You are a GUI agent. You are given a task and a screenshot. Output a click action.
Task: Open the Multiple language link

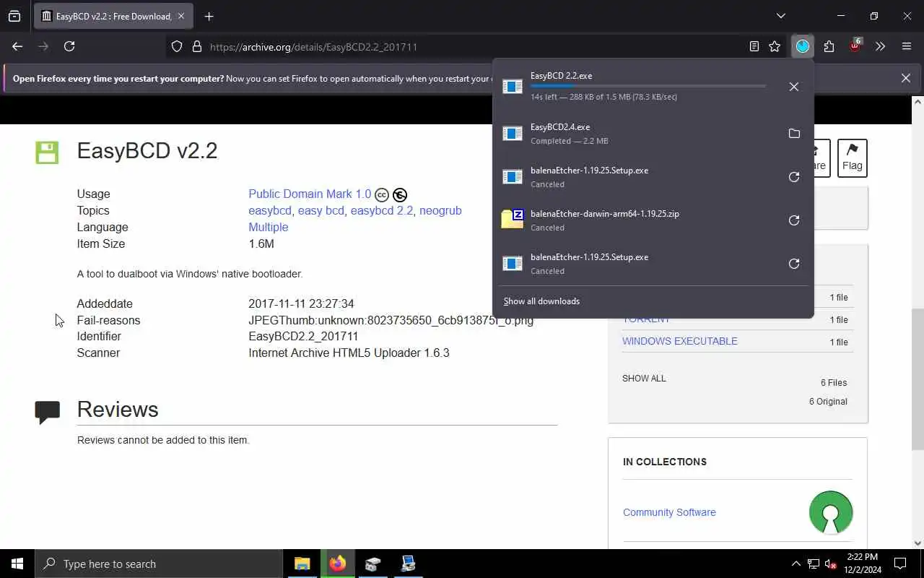269,227
